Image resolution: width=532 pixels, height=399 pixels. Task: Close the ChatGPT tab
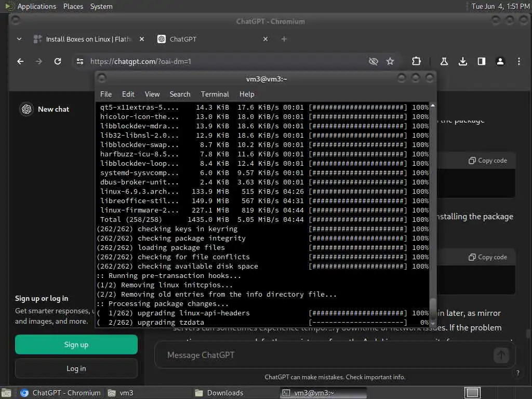(265, 39)
